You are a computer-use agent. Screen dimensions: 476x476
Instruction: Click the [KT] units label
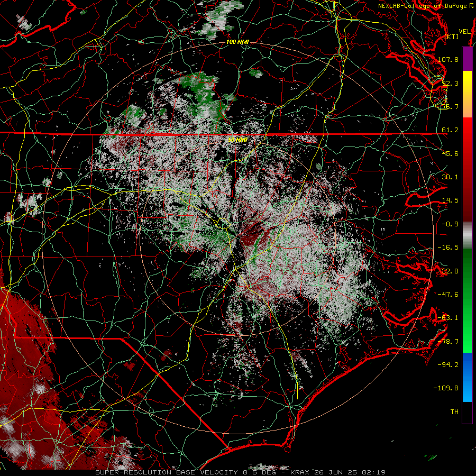coord(452,36)
